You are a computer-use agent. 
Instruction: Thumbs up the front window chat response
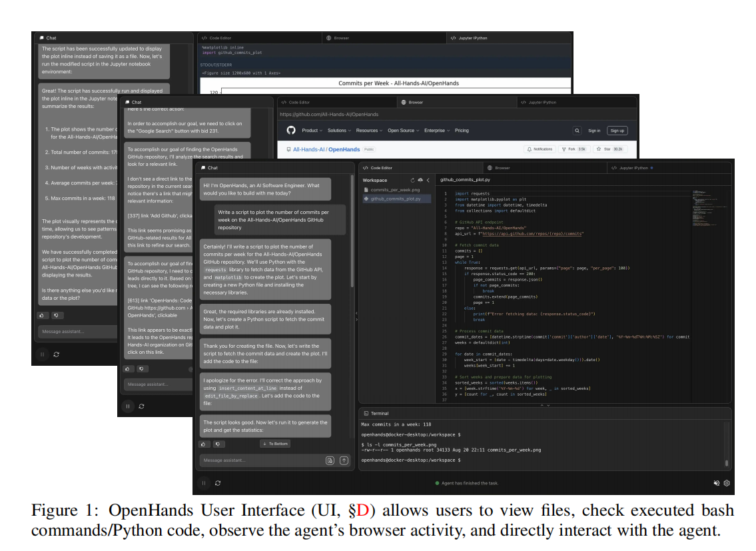pyautogui.click(x=203, y=444)
